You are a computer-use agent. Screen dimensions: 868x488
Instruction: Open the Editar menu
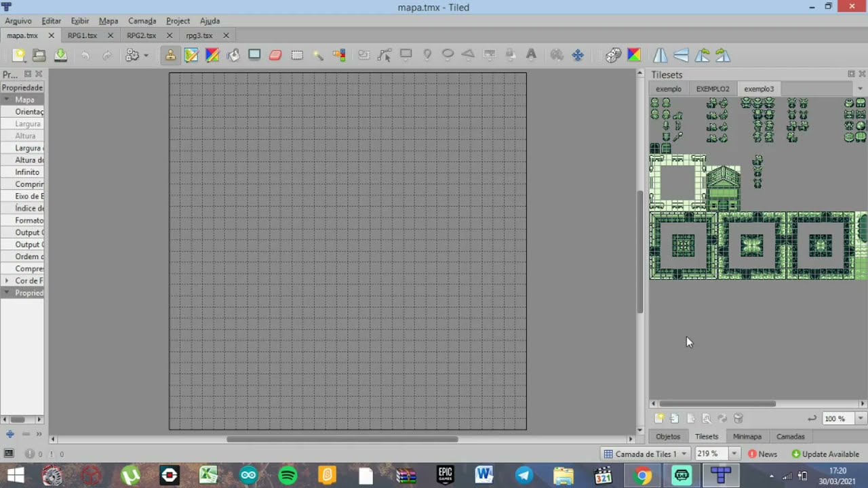51,21
